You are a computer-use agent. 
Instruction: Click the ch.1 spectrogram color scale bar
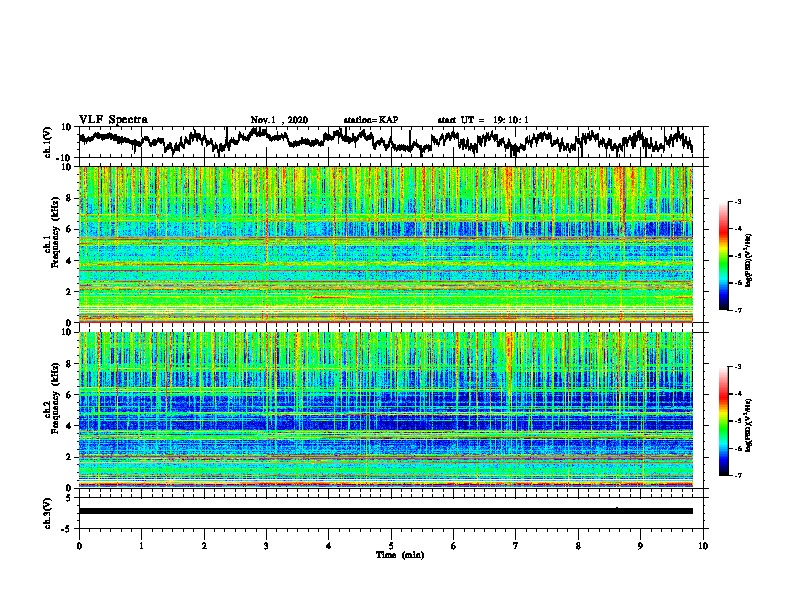[724, 256]
